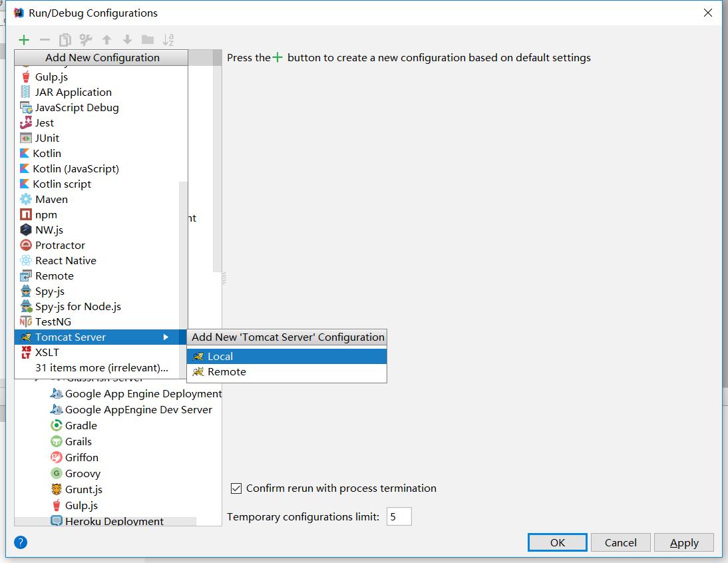Select Google AppEngine Dev Server item

pyautogui.click(x=131, y=409)
